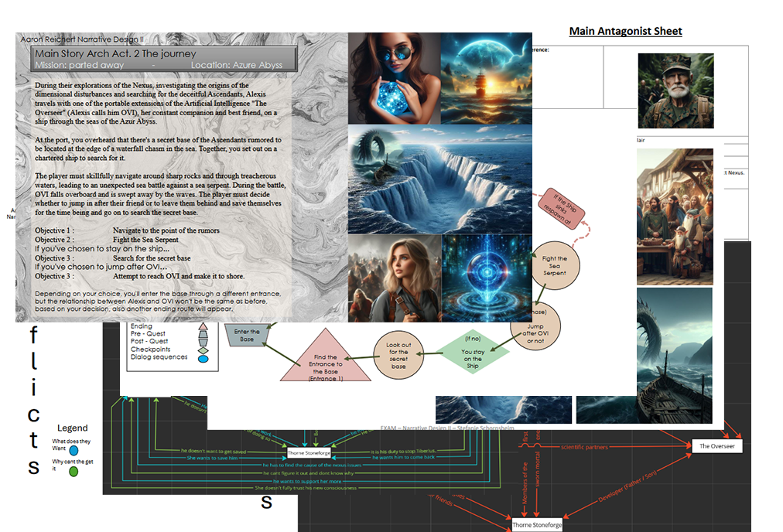The image size is (783, 532).
Task: Click the blue 'What does they Want' circle
Action: tap(74, 451)
